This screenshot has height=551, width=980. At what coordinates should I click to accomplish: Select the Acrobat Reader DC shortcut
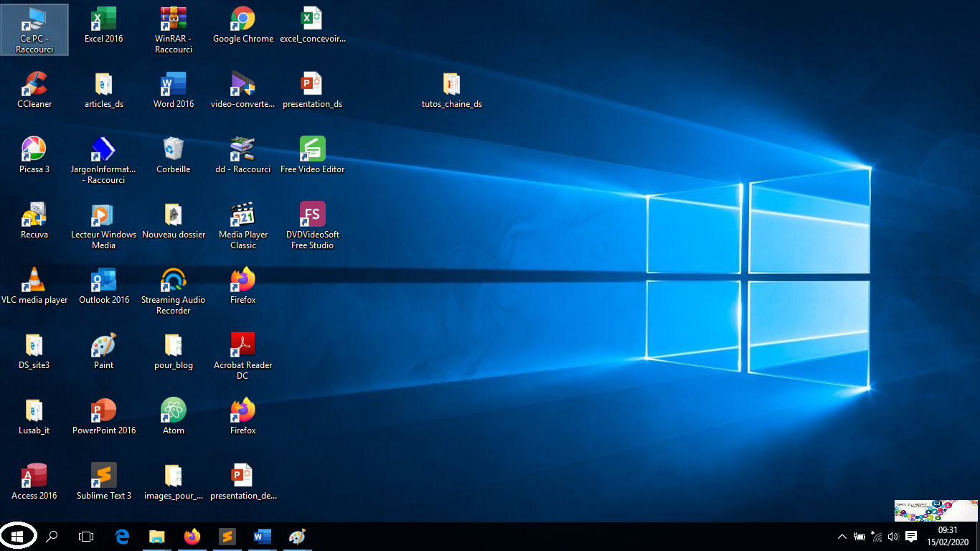click(x=243, y=357)
